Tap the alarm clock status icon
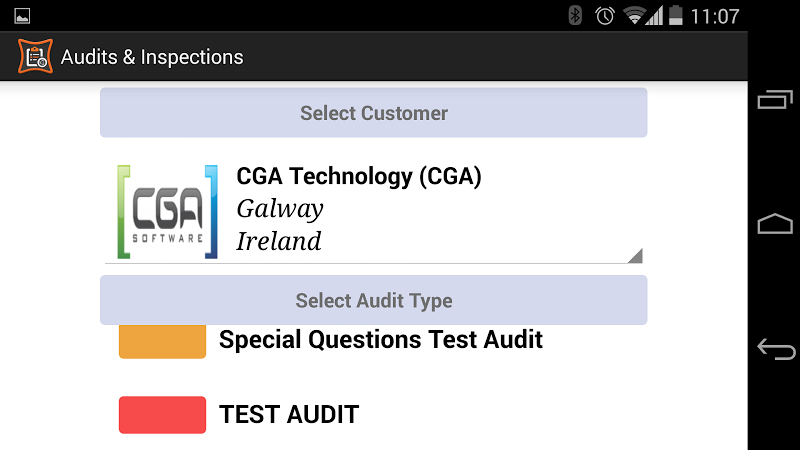This screenshot has height=450, width=800. (x=605, y=16)
